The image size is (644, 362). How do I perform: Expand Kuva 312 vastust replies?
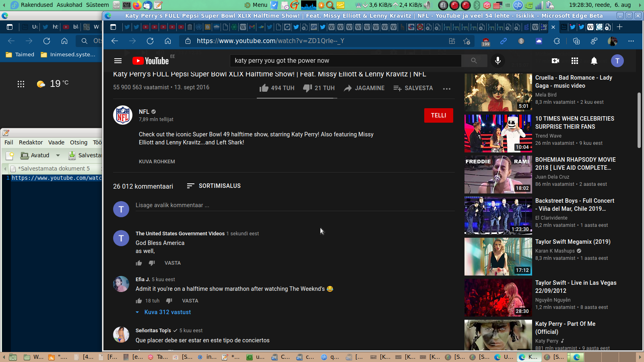(163, 312)
